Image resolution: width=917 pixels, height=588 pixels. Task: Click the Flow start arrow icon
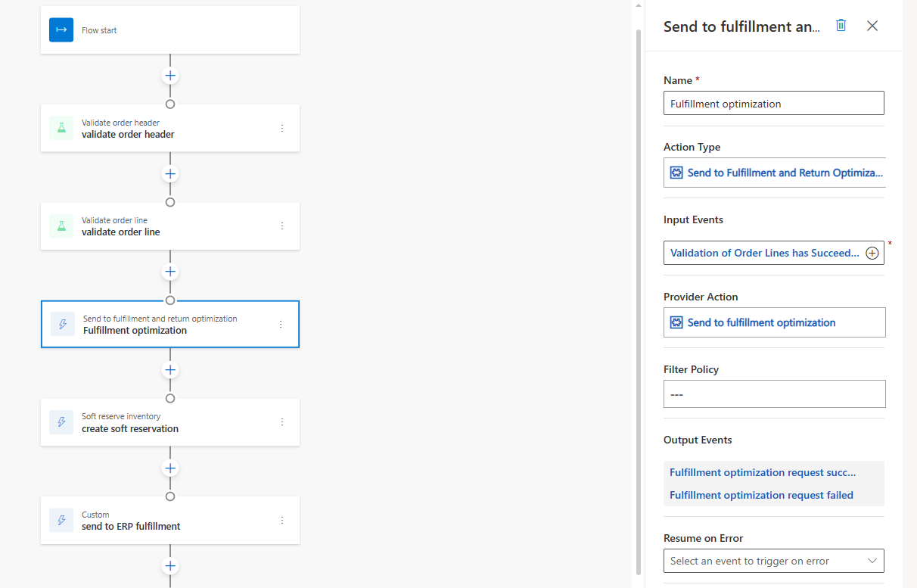(61, 30)
